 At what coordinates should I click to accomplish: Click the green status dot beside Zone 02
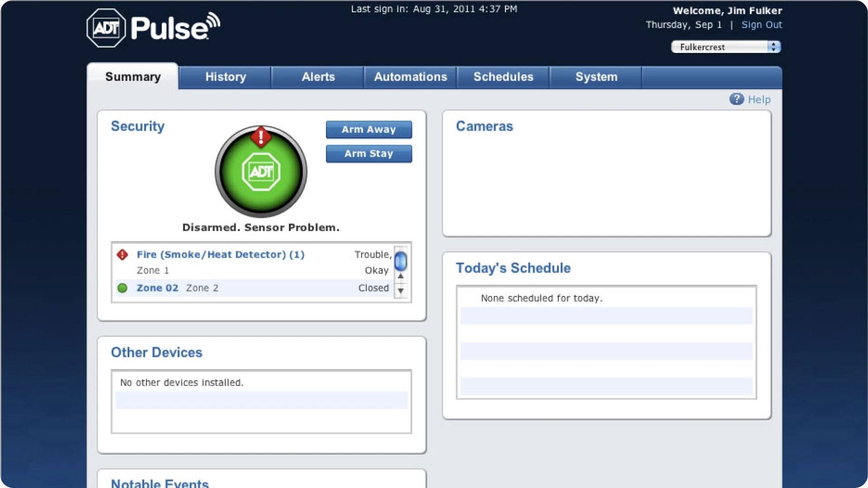pyautogui.click(x=122, y=288)
